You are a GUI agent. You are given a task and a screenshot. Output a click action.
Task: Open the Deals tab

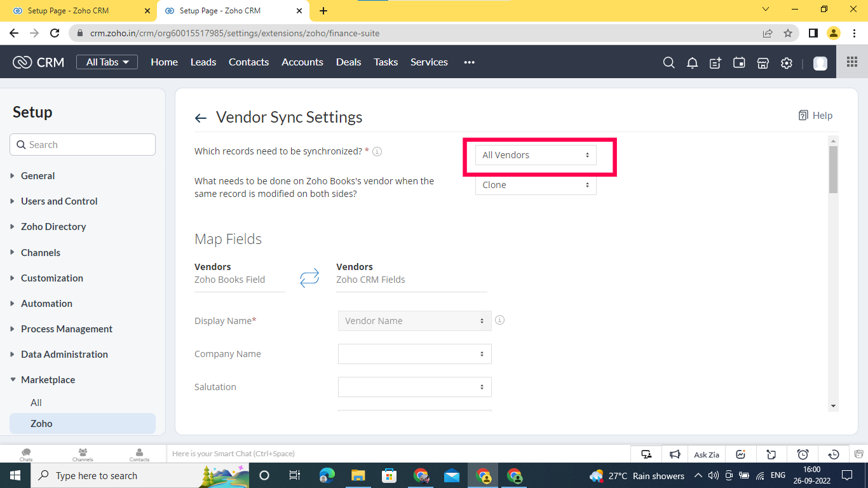[348, 62]
